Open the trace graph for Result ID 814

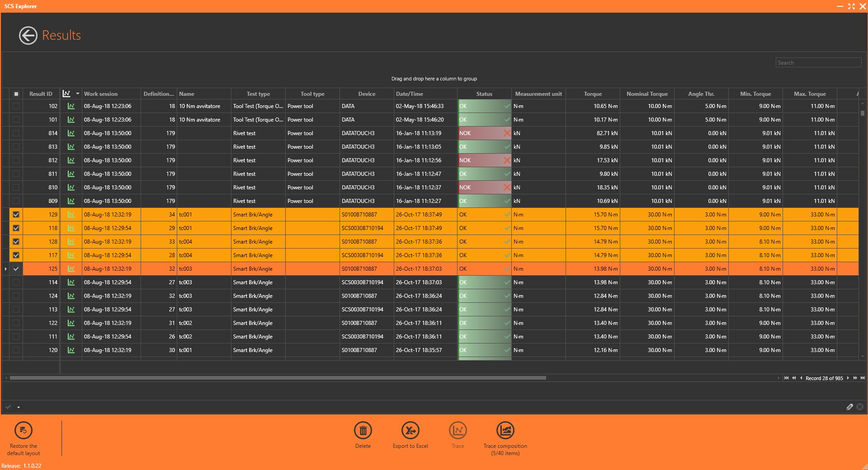tap(71, 133)
